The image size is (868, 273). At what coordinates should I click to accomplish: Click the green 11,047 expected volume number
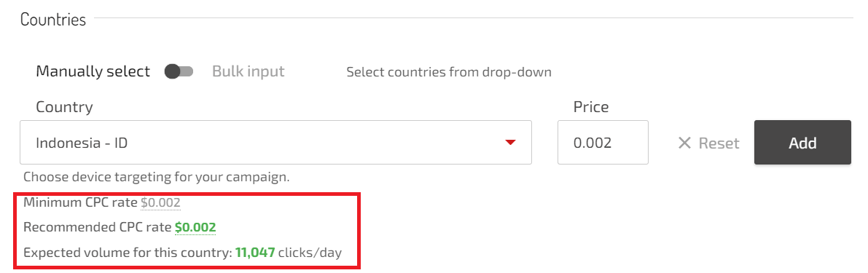pos(255,253)
